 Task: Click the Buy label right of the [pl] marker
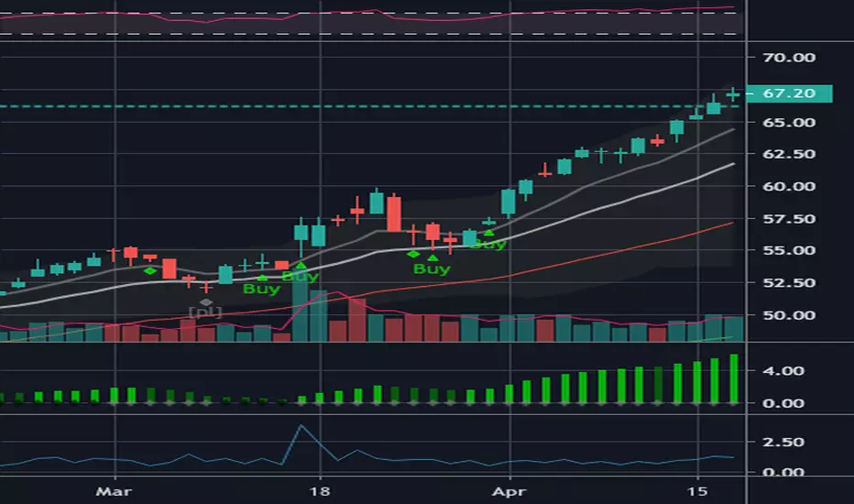click(261, 289)
